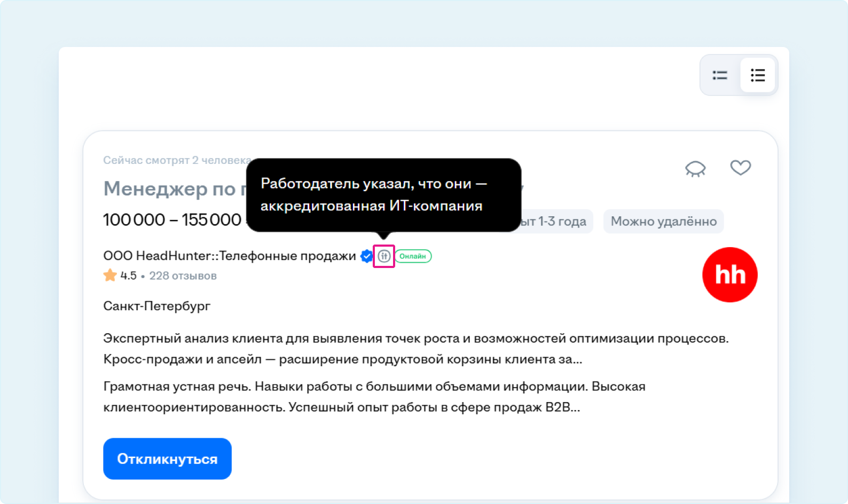
Task: Open the red hh company logo
Action: [x=729, y=274]
